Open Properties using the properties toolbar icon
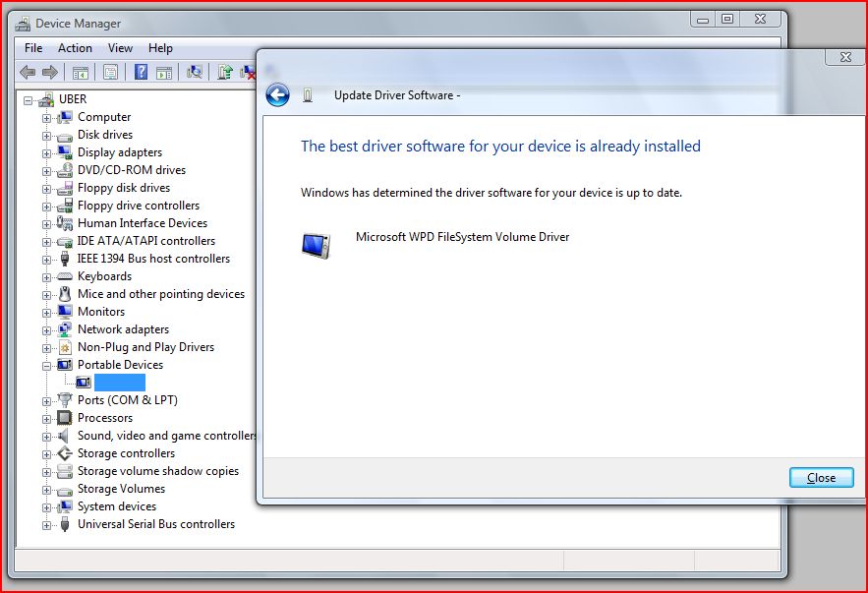 (x=110, y=71)
